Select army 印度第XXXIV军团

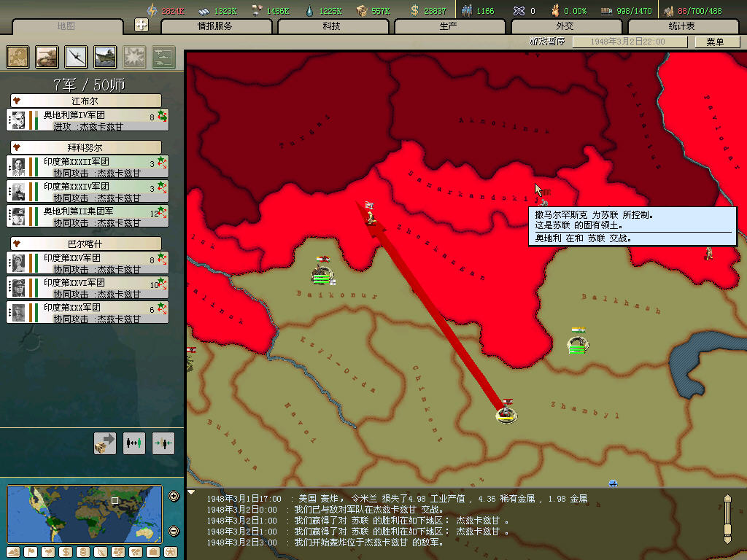click(88, 192)
